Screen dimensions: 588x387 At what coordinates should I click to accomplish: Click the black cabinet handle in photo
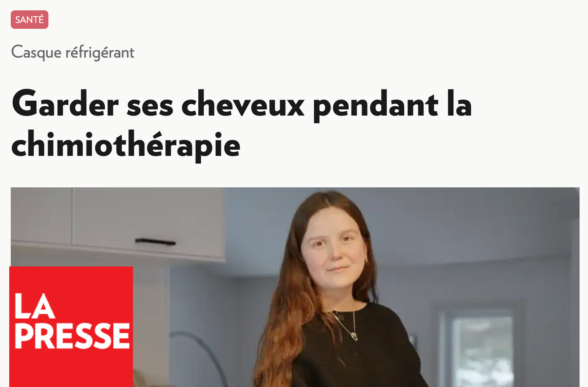click(x=155, y=241)
